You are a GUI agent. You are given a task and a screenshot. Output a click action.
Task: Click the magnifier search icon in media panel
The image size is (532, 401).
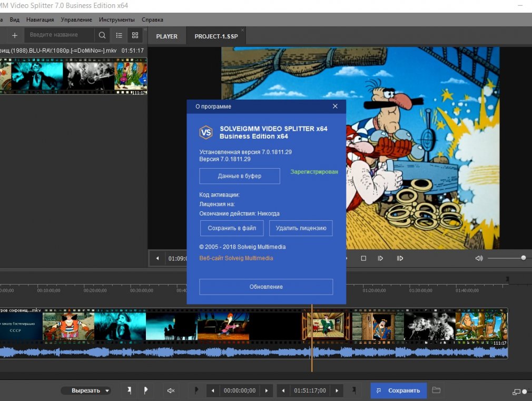pos(102,35)
